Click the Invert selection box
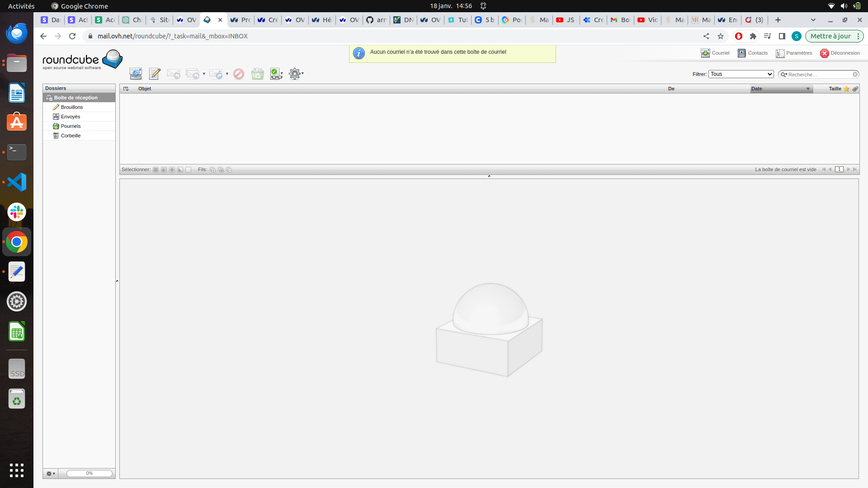This screenshot has height=488, width=868. 180,170
